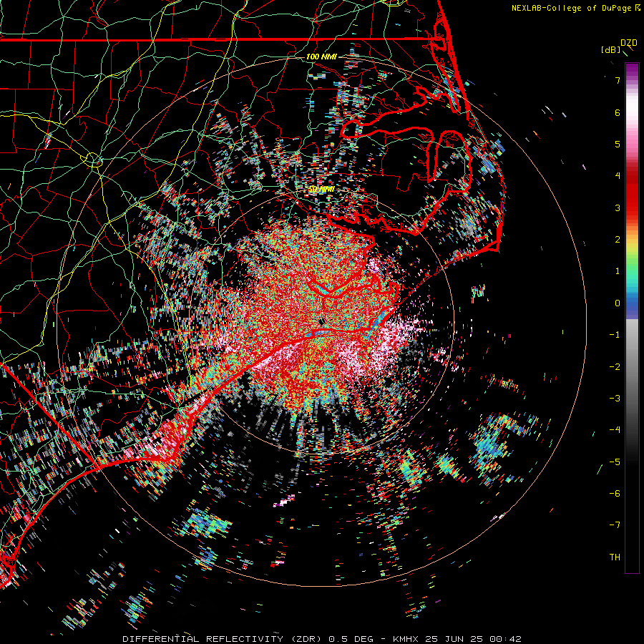Image resolution: width=644 pixels, height=644 pixels.
Task: Click the "-1" scale value
Action: (x=615, y=335)
